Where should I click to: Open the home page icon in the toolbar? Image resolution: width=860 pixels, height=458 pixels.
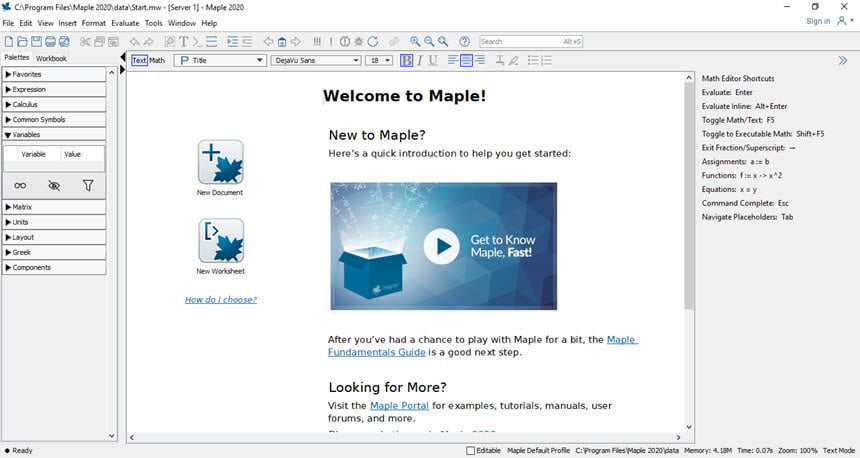(282, 42)
